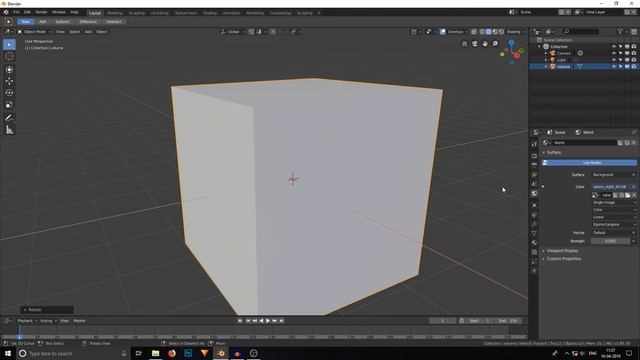This screenshot has width=640, height=360.
Task: Click the Use Nodes button
Action: point(589,163)
